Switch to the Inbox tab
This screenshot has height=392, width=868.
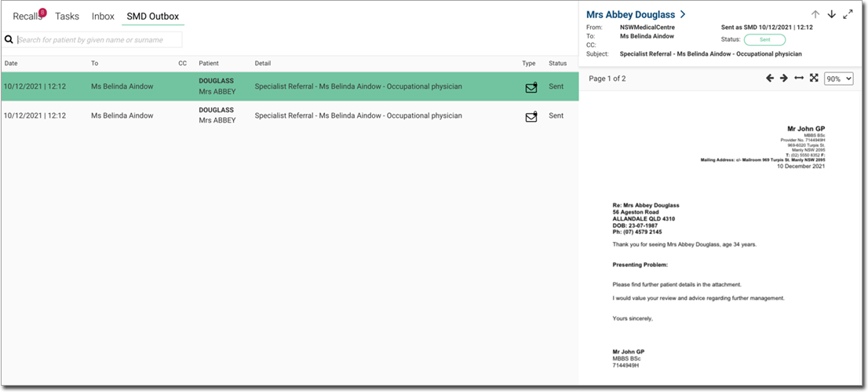(x=103, y=16)
